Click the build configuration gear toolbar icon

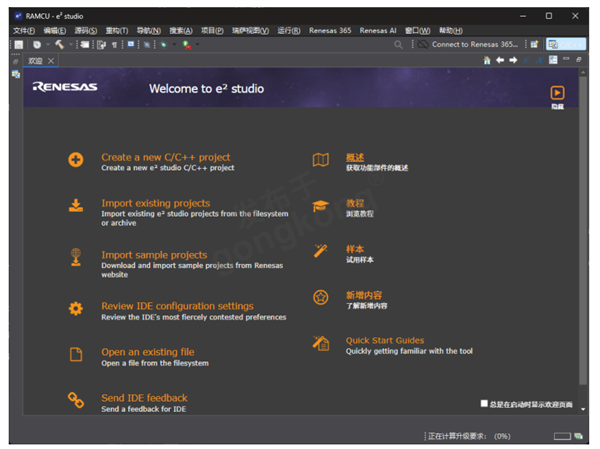point(37,45)
